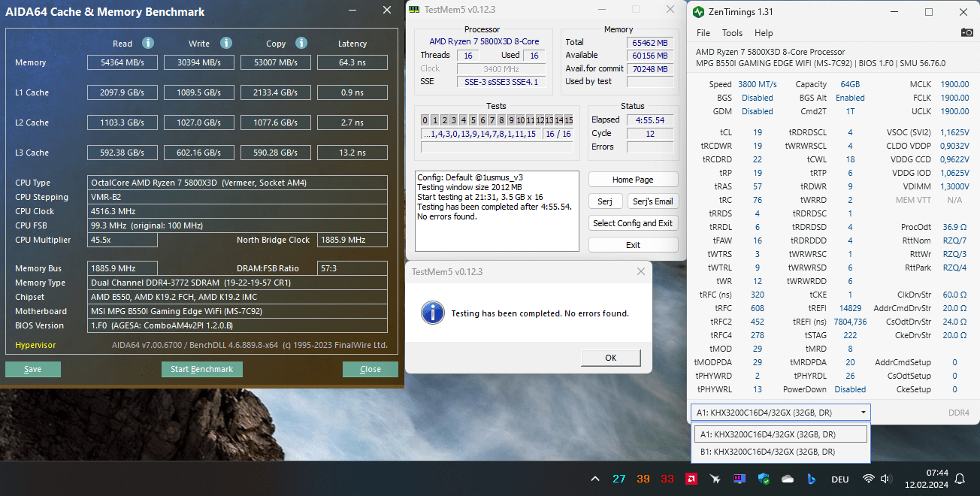Click the Read column info icon in AIDA64
980x496 pixels.
(x=148, y=43)
